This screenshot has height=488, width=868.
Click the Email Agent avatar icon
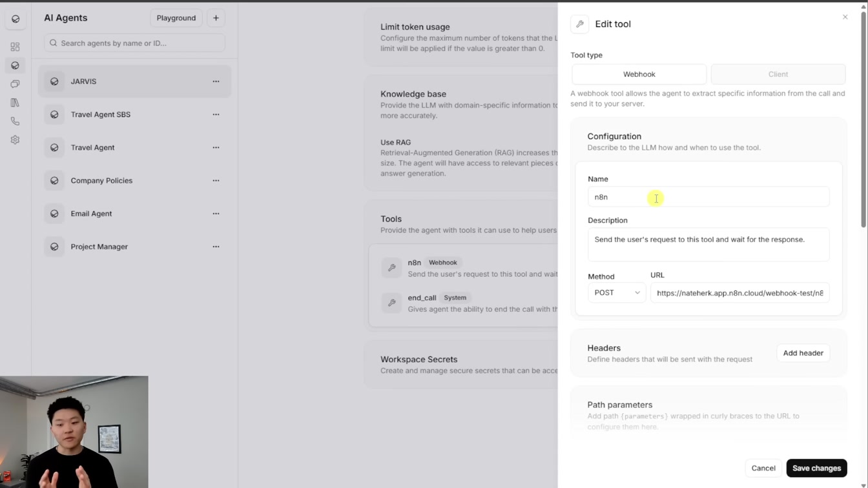click(54, 214)
